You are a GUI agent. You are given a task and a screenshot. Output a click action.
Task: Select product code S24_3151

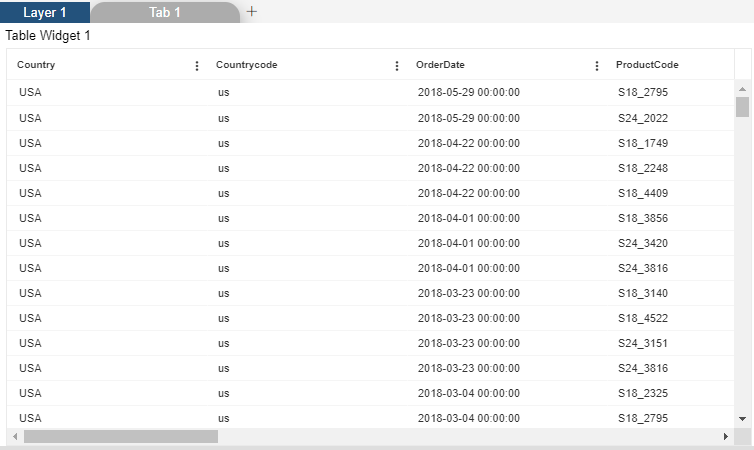(643, 343)
